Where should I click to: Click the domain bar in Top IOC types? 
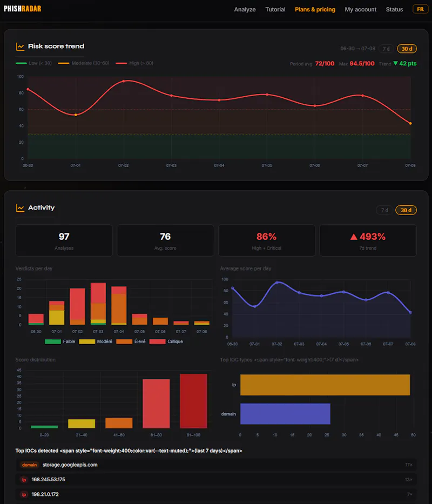(x=285, y=414)
